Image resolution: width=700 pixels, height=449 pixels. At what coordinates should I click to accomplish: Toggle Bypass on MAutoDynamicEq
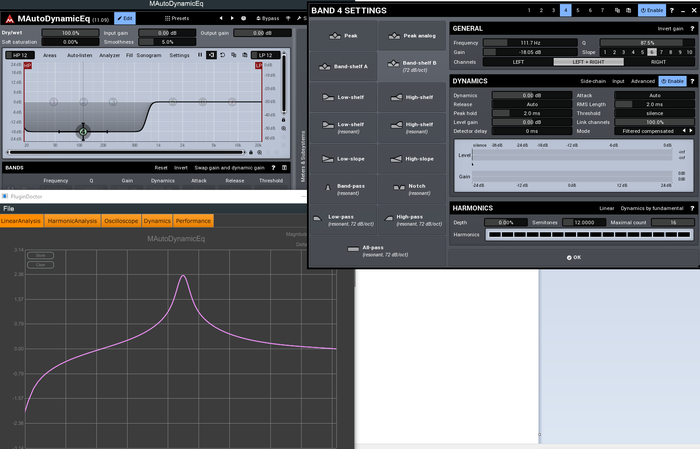coord(268,18)
